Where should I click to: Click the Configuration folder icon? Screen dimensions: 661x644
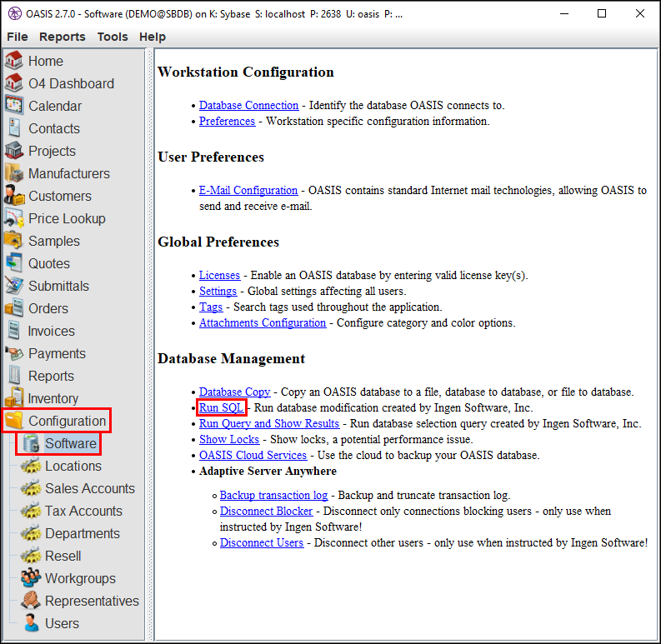point(14,421)
